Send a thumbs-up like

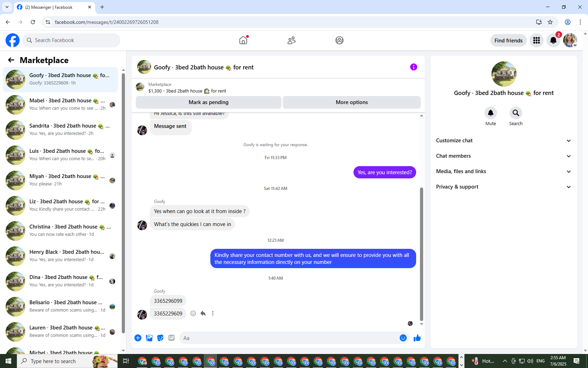[417, 338]
